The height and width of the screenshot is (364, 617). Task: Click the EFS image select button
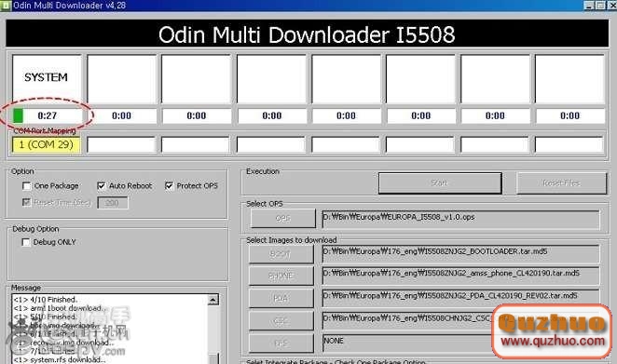point(281,344)
